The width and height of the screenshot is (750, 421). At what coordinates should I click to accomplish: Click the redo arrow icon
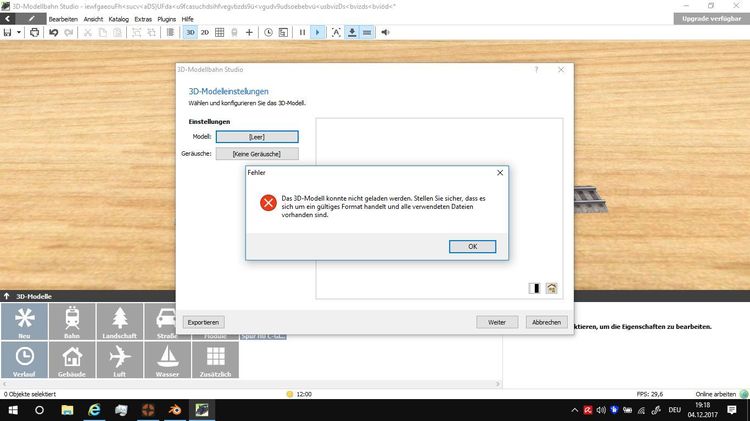click(x=69, y=33)
